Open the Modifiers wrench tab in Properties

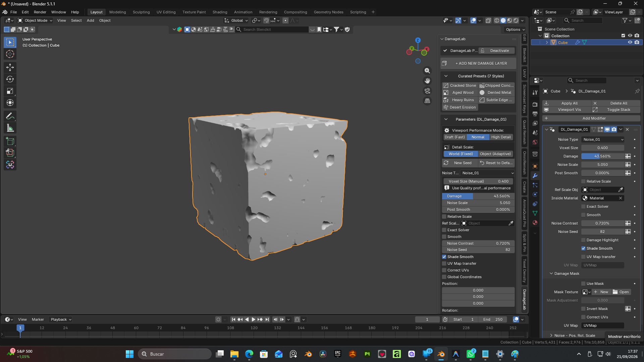(535, 176)
